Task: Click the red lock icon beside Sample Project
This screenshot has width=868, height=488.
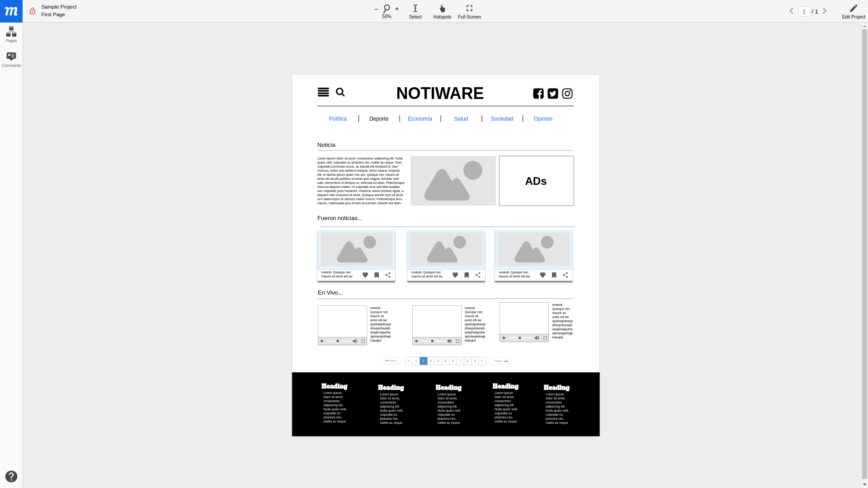Action: tap(33, 11)
